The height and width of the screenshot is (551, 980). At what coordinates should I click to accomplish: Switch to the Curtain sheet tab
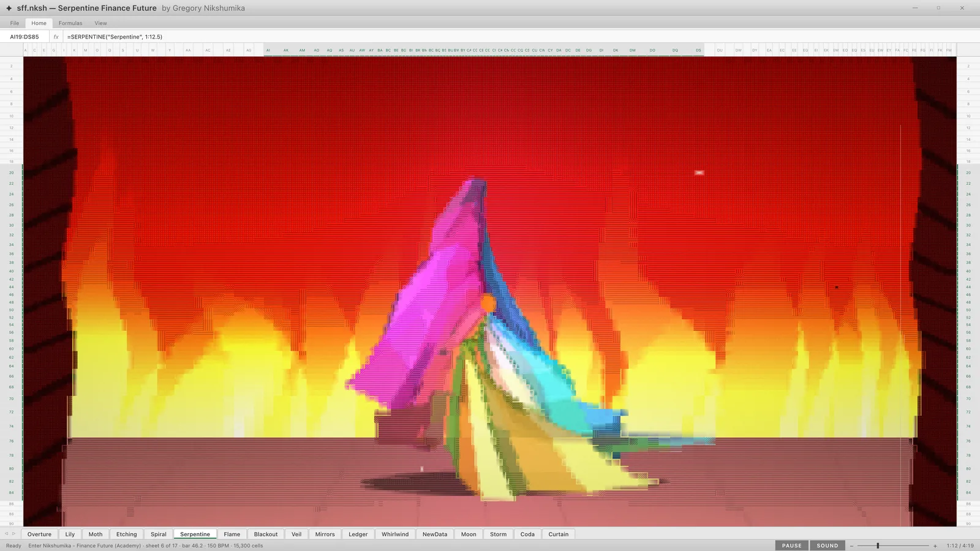pyautogui.click(x=559, y=534)
